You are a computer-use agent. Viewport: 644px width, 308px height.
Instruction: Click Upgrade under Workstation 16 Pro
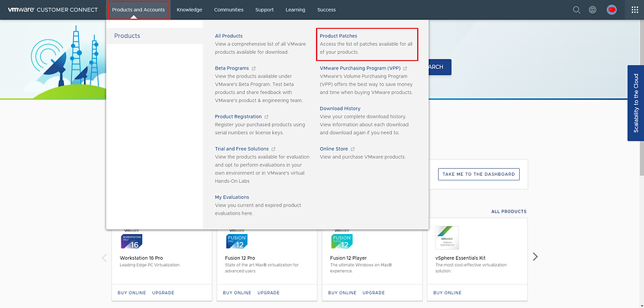point(163,293)
